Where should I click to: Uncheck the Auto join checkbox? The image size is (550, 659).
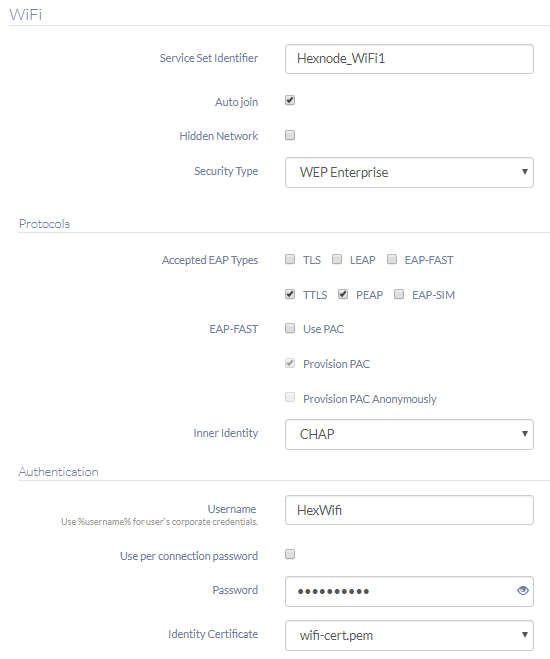[x=290, y=100]
